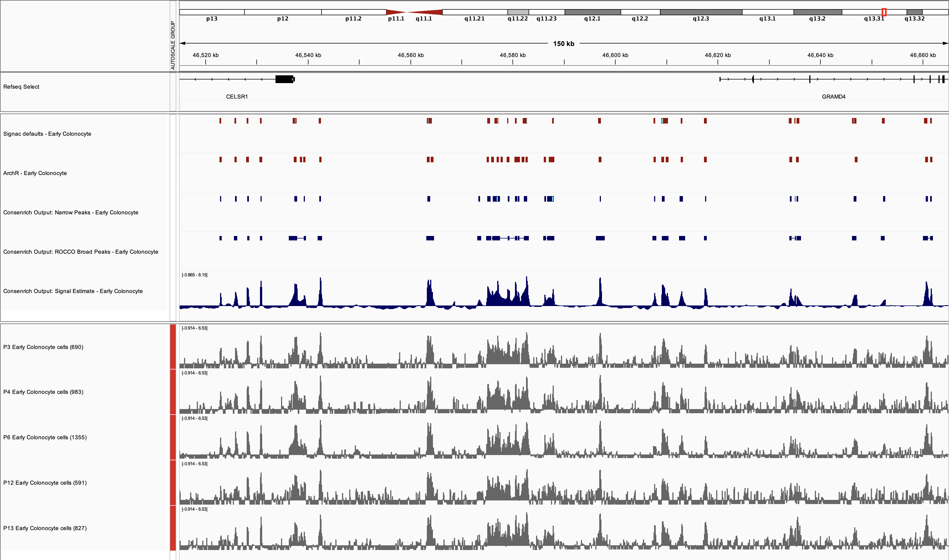The image size is (949, 560).
Task: Jump to cytoband q13.32 on the ideogram
Action: point(915,12)
